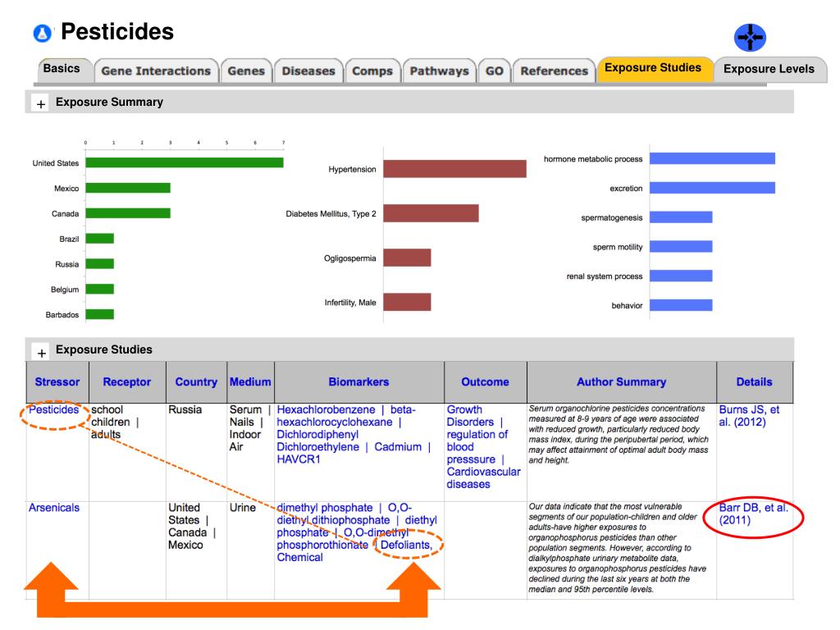The width and height of the screenshot is (840, 630).
Task: Open beta-hexachlorocyclohexane biomarker link
Action: click(x=346, y=416)
